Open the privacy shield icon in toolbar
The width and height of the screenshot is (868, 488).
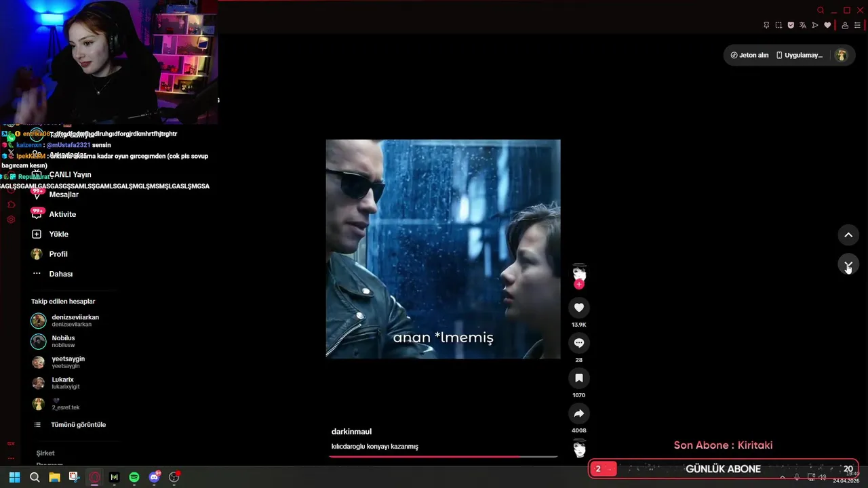791,25
